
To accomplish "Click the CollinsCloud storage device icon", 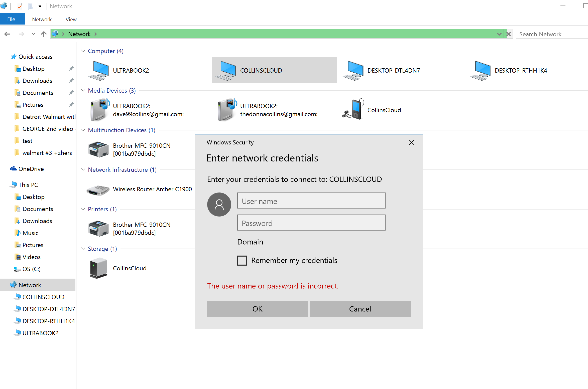I will 98,269.
